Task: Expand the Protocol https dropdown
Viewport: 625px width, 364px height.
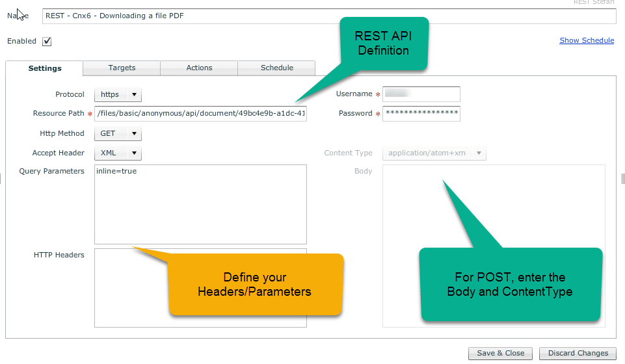Action: coord(118,94)
